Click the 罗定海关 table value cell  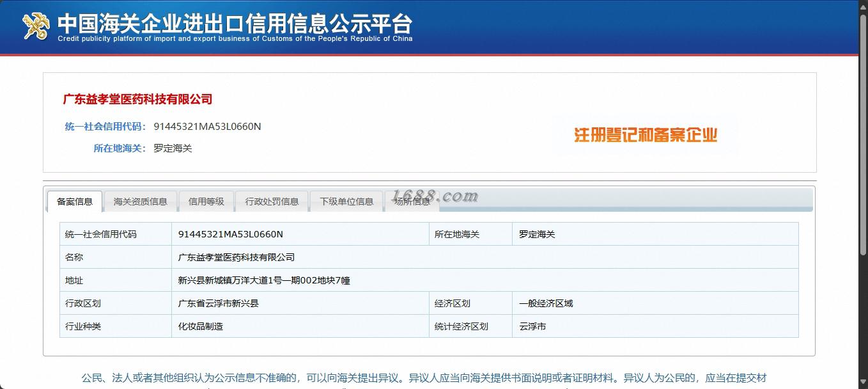(655, 234)
